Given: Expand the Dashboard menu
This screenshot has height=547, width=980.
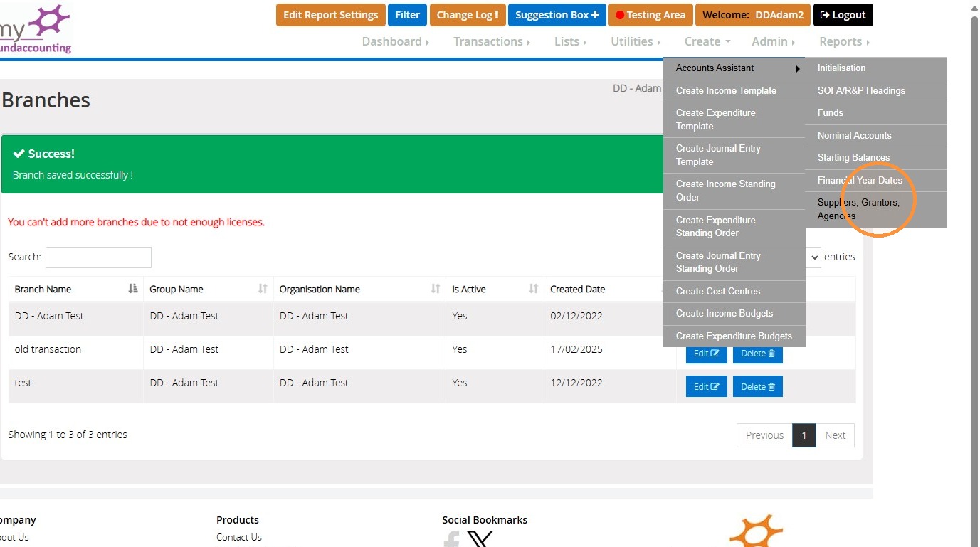Looking at the screenshot, I should tap(395, 41).
